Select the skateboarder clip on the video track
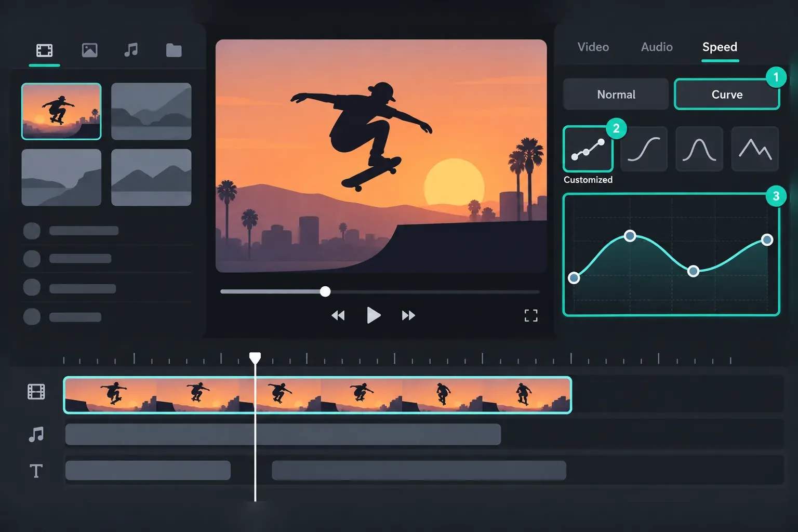798x532 pixels. 317,395
